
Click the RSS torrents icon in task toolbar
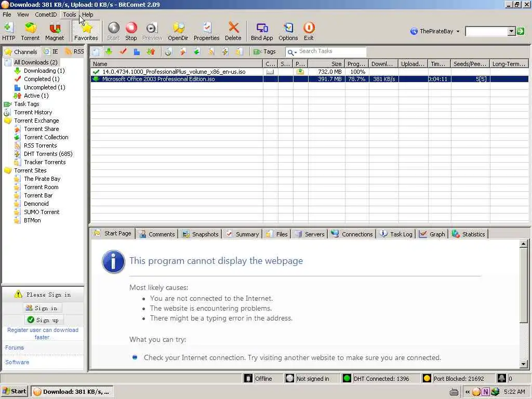(211, 51)
